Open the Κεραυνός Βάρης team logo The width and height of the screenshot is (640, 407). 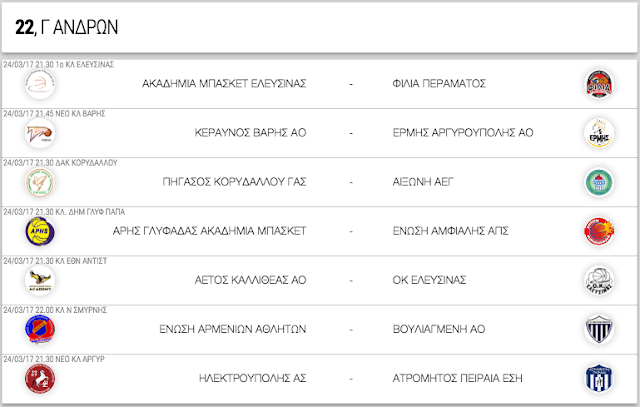pos(40,133)
